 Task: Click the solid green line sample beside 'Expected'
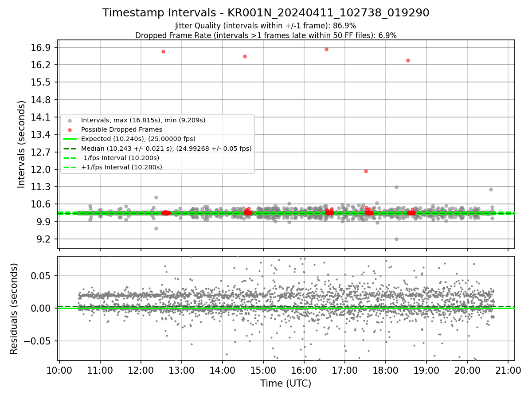click(x=70, y=139)
